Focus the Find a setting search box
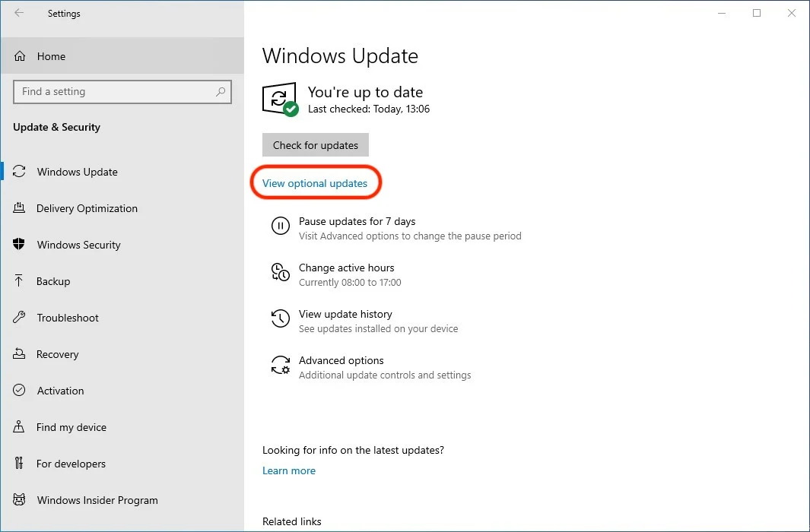This screenshot has height=532, width=810. pyautogui.click(x=114, y=92)
